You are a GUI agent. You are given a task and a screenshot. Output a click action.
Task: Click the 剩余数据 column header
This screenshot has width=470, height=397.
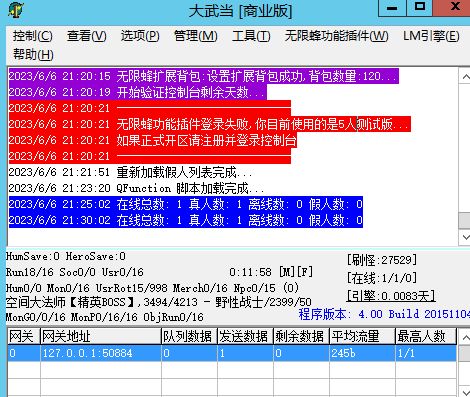[301, 336]
